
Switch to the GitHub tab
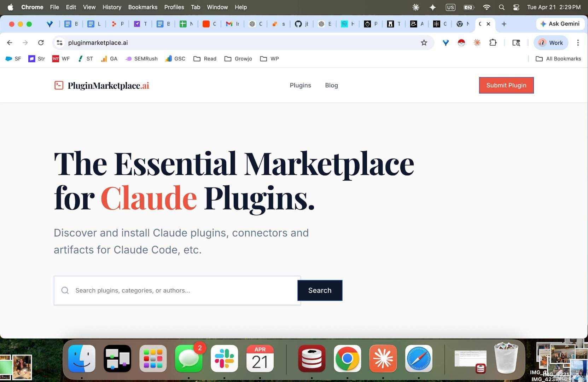pos(301,24)
